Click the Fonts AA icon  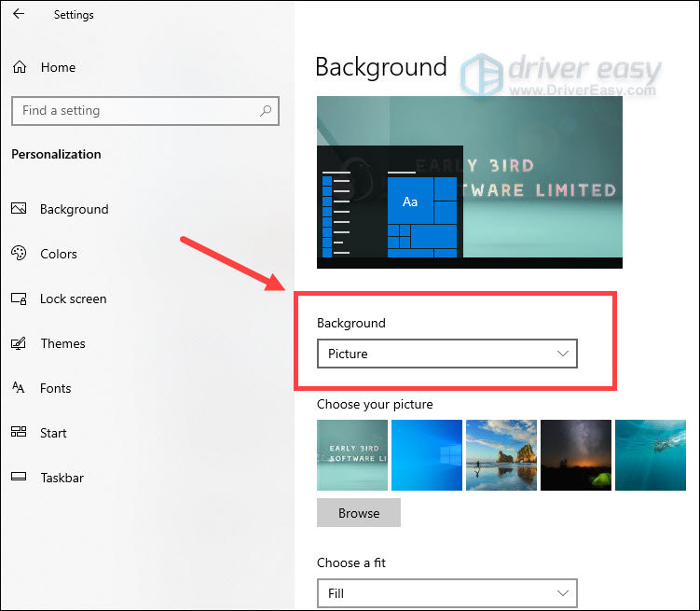(19, 388)
